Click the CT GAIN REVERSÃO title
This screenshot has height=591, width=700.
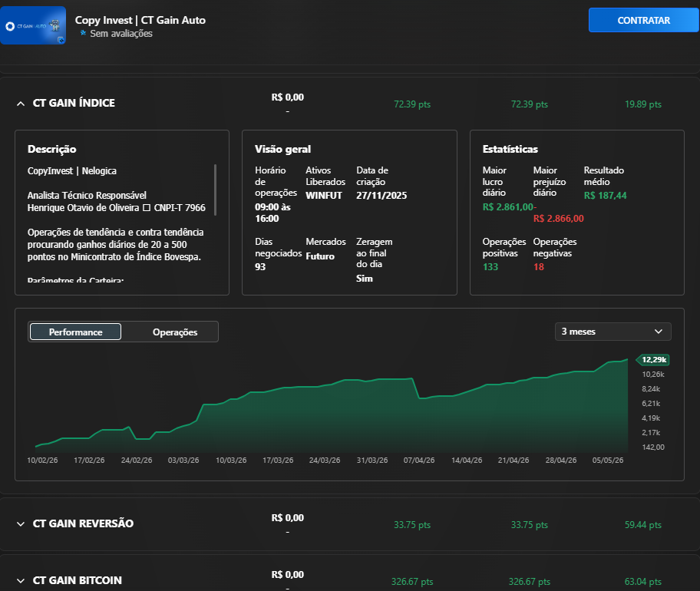(x=83, y=523)
